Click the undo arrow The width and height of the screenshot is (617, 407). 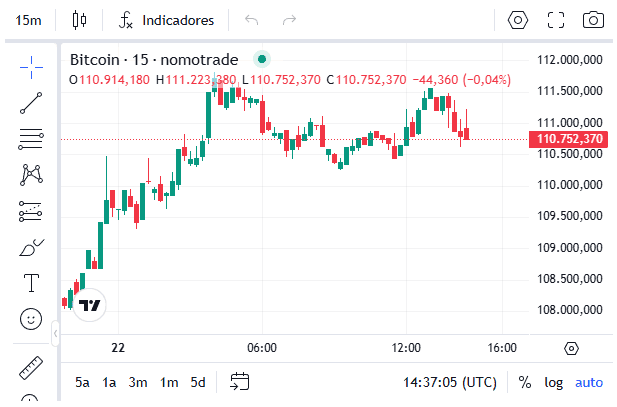pyautogui.click(x=251, y=20)
